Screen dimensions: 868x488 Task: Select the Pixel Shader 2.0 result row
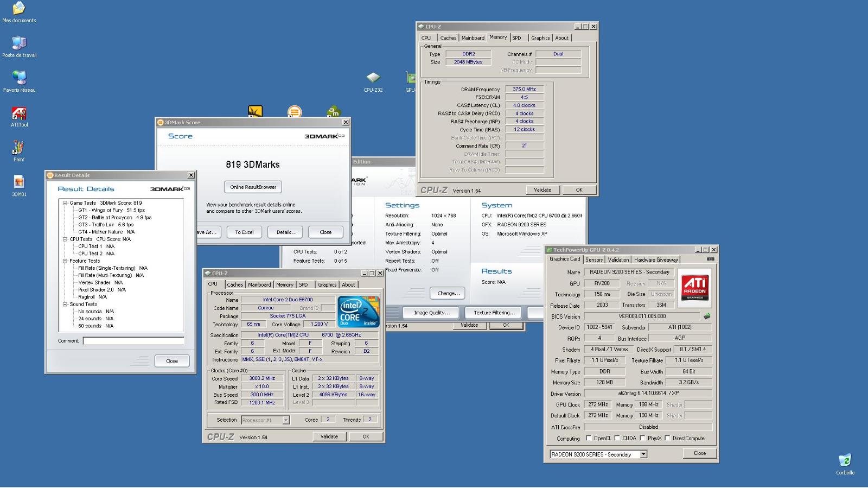coord(102,290)
